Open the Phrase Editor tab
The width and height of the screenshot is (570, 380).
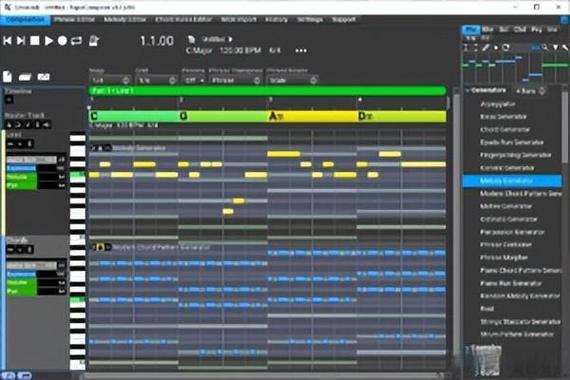click(75, 20)
